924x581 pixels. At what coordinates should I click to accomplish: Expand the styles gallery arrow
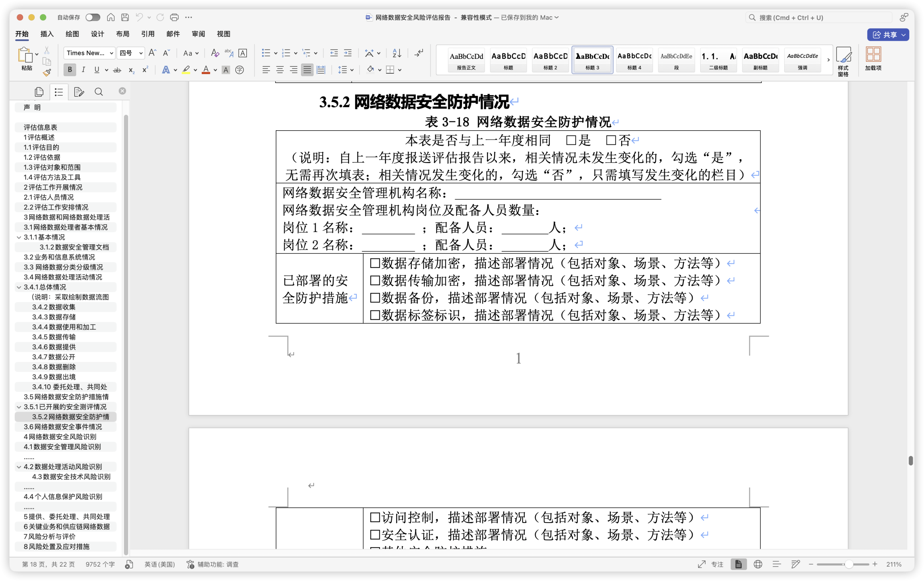pos(828,60)
